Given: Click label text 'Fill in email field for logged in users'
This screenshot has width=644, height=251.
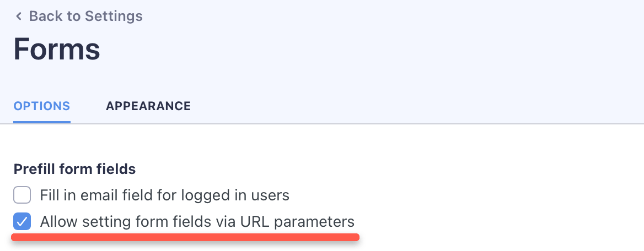Looking at the screenshot, I should tap(164, 195).
